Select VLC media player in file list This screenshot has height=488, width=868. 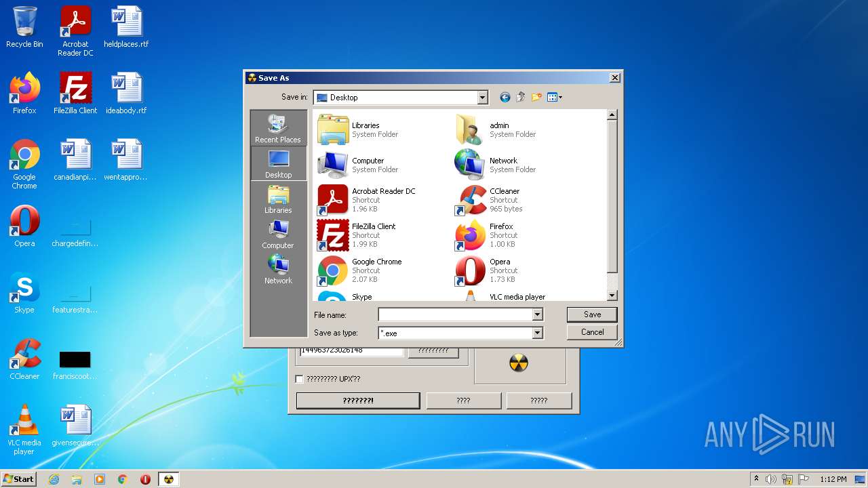click(x=500, y=296)
